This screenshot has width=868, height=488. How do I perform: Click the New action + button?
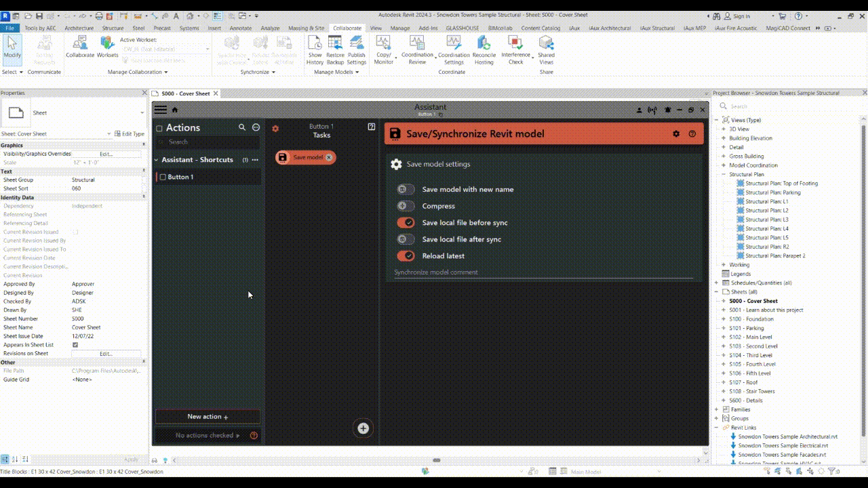[x=208, y=416]
